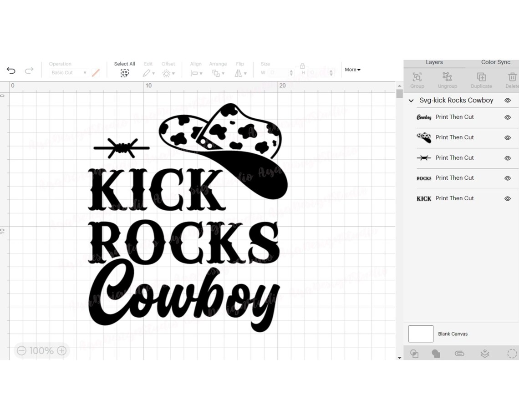Click the 100% zoom level label

click(x=41, y=350)
